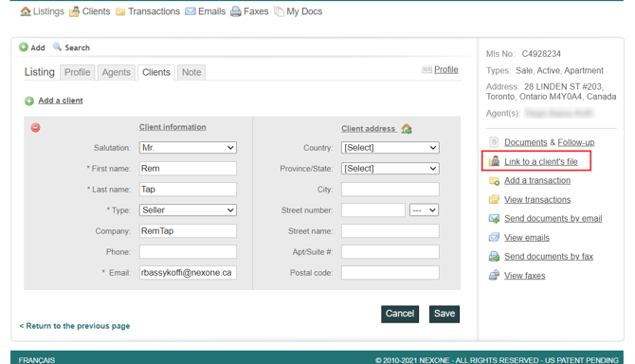Image resolution: width=635 pixels, height=364 pixels.
Task: Expand the Province/State select dropdown
Action: (x=390, y=169)
